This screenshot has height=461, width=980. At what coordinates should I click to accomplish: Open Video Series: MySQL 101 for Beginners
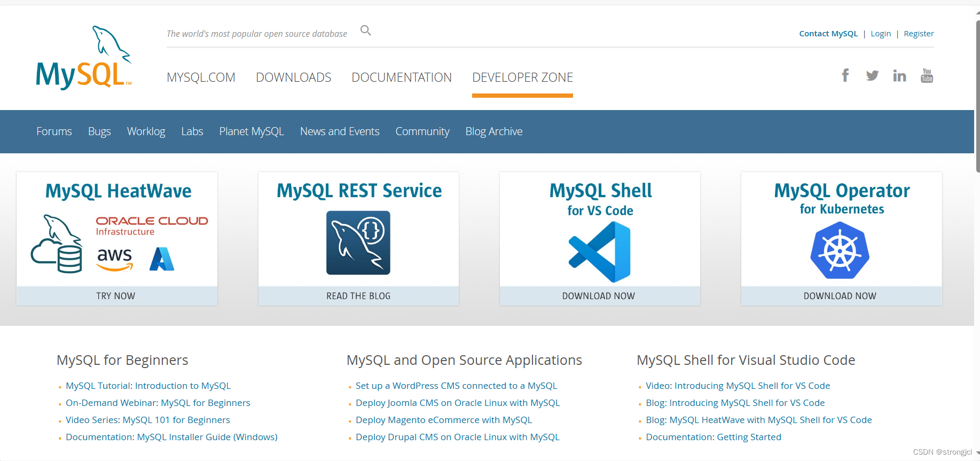click(148, 420)
